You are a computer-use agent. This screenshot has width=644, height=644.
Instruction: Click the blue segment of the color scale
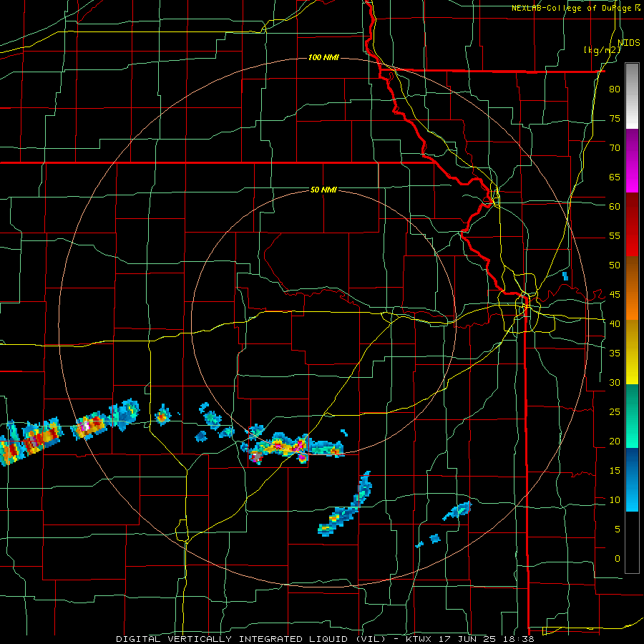pyautogui.click(x=632, y=479)
